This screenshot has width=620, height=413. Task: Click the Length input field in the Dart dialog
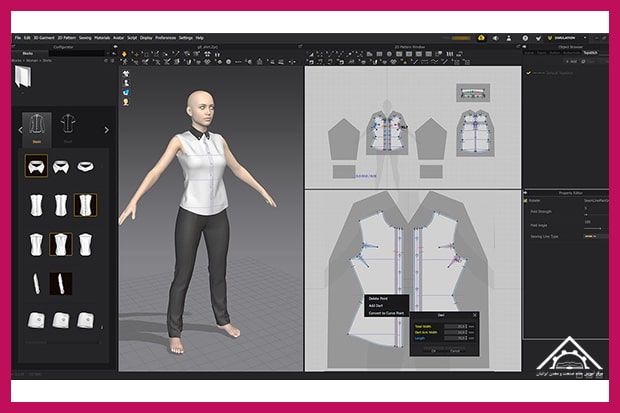454,338
